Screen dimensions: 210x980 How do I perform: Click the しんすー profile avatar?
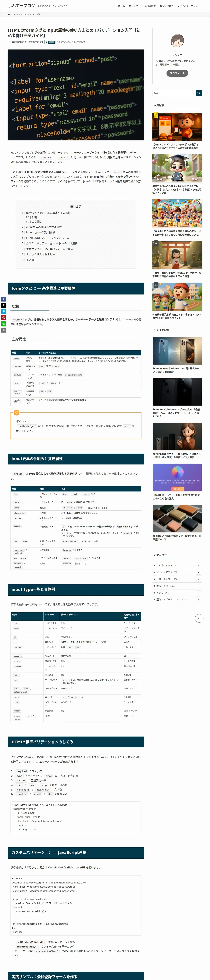coord(177,41)
